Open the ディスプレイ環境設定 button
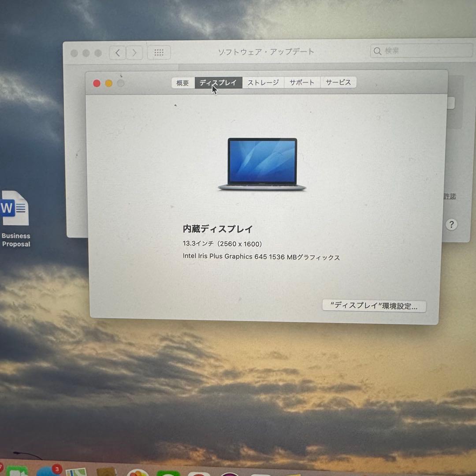Screen dimensions: 476x476 click(x=374, y=305)
